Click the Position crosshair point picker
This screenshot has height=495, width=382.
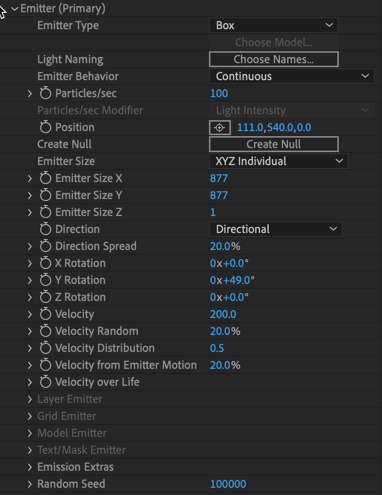click(220, 127)
